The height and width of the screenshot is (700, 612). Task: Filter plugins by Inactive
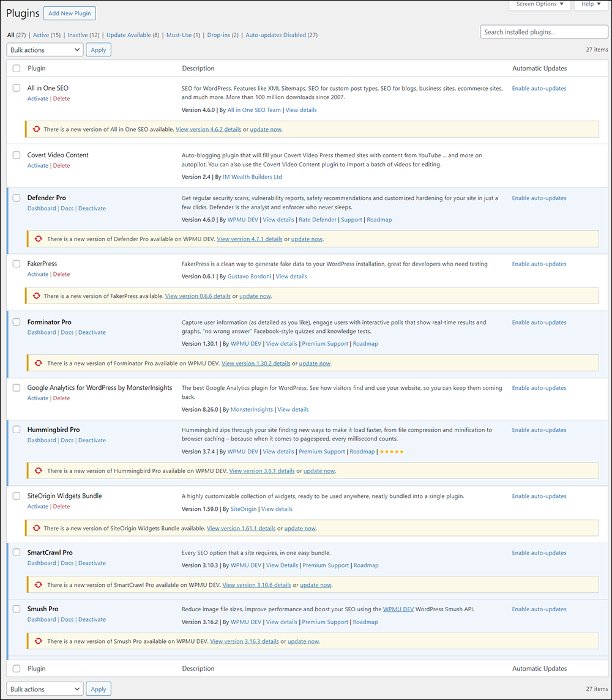click(78, 35)
